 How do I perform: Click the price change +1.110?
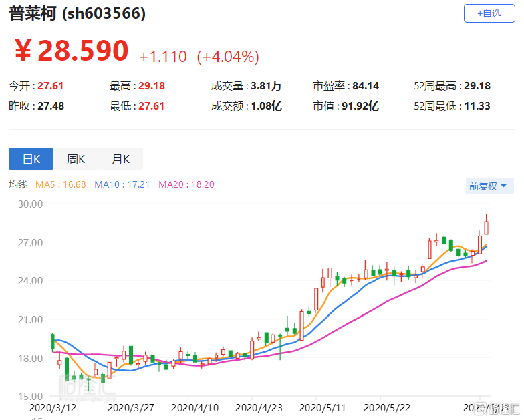pos(163,56)
